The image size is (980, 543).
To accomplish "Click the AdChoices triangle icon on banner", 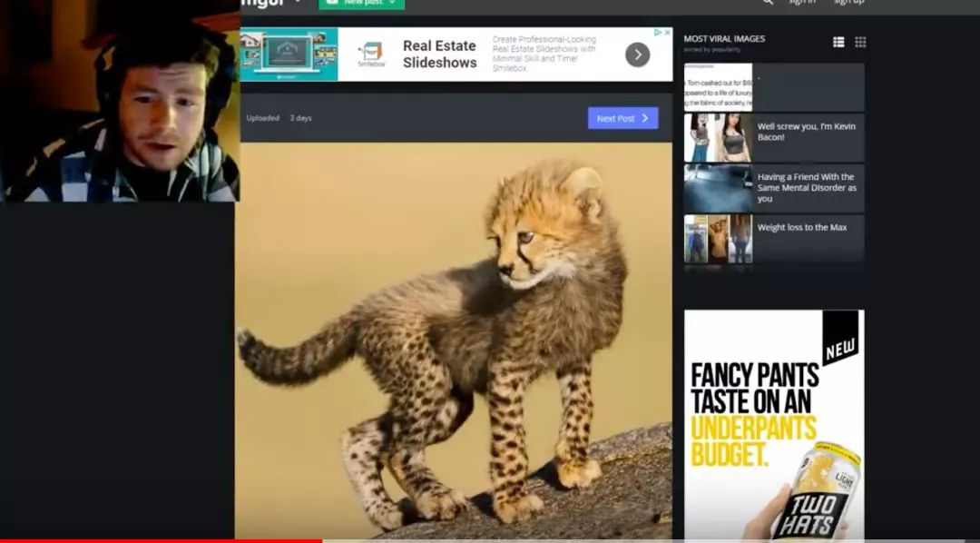I will coord(658,32).
